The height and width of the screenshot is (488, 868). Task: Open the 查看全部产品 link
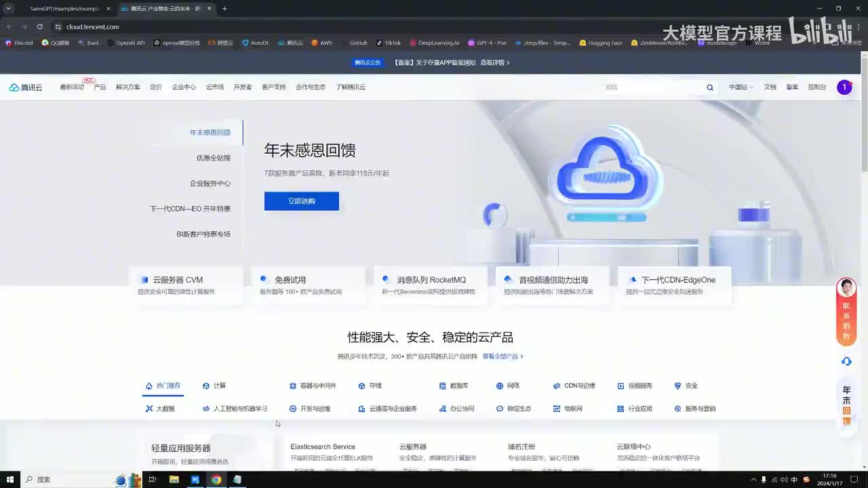click(x=502, y=357)
